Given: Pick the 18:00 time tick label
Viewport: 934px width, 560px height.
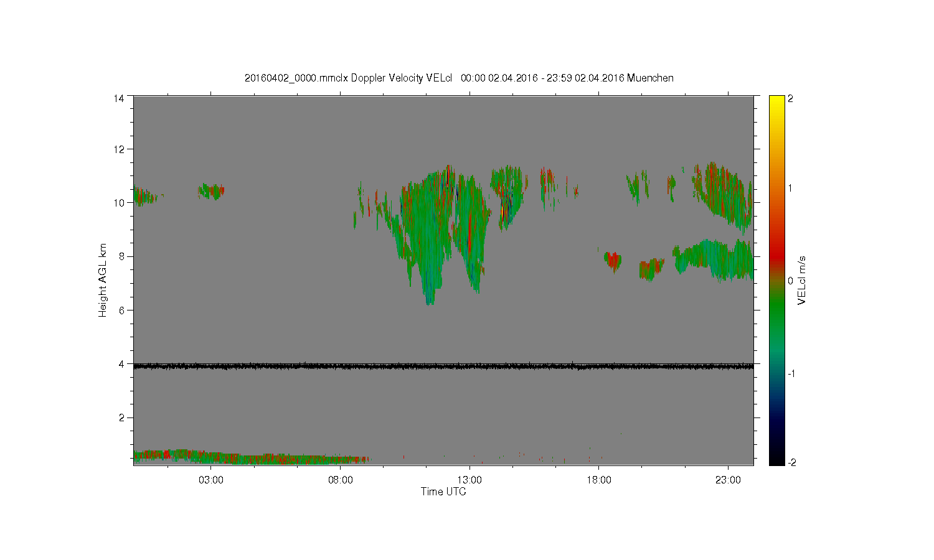Looking at the screenshot, I should [x=599, y=480].
